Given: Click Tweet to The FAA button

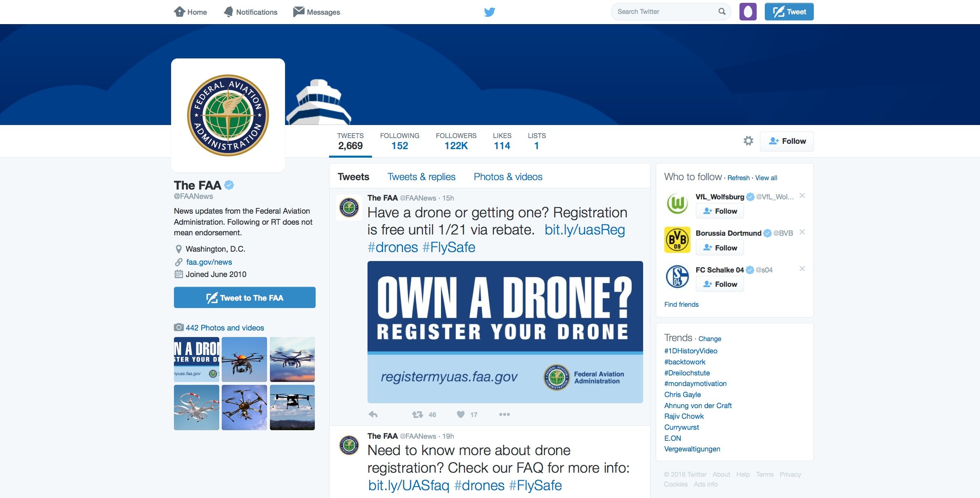Looking at the screenshot, I should tap(245, 298).
